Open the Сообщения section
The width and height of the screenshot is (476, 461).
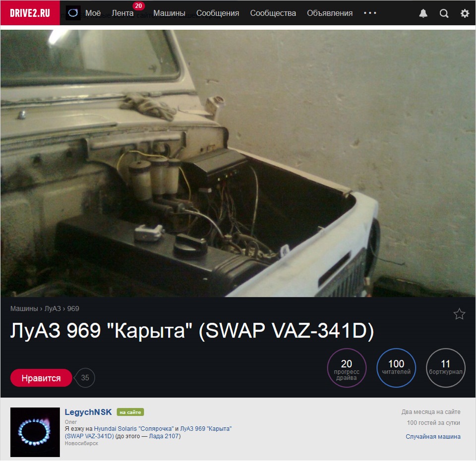(x=218, y=13)
